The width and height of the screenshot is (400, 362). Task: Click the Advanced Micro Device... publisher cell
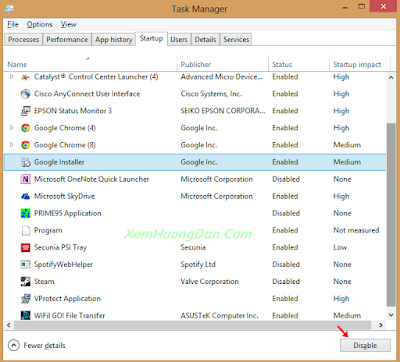222,77
